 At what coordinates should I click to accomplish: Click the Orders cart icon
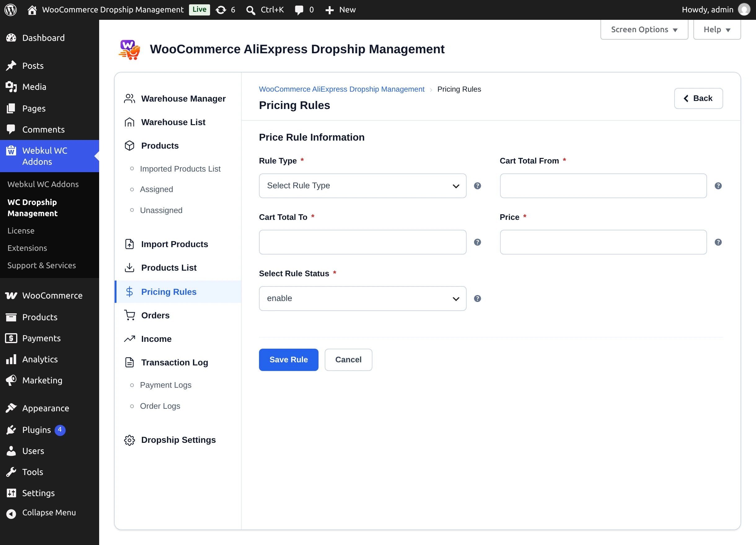coord(129,315)
